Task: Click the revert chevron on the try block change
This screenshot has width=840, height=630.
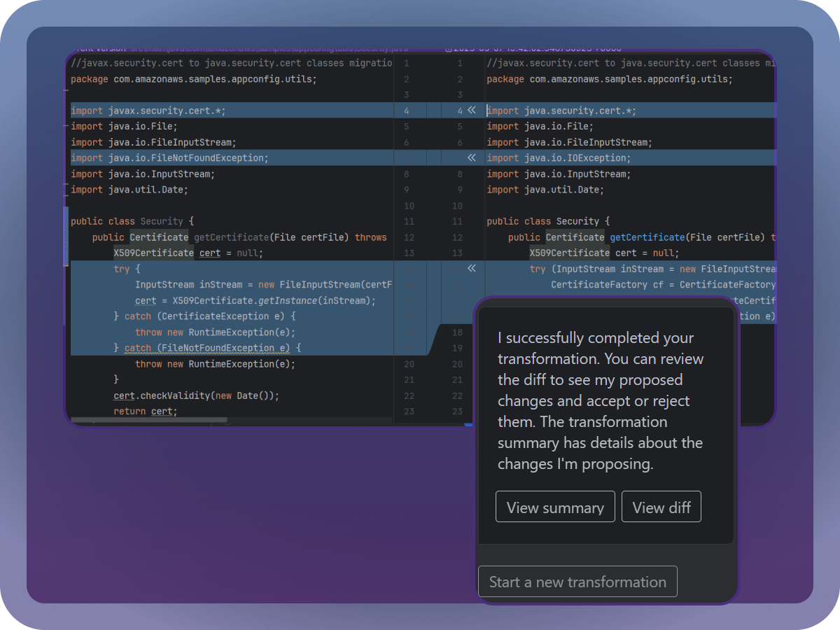Action: (472, 268)
